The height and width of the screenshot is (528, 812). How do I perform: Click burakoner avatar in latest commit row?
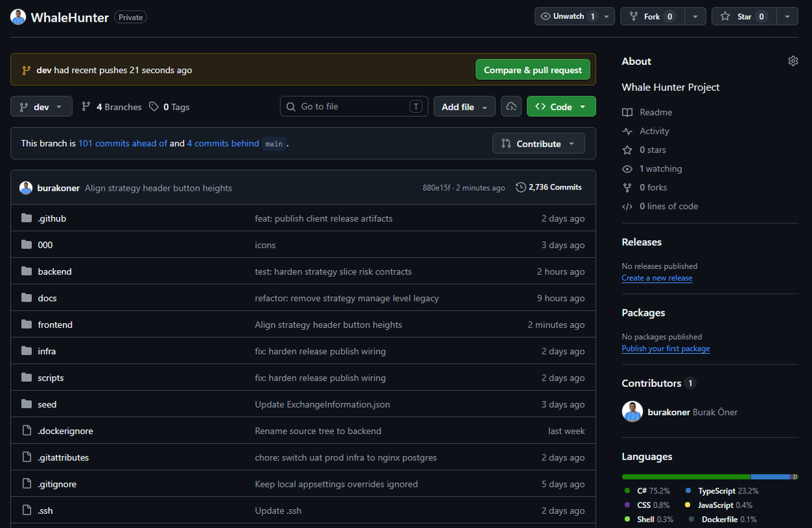tap(26, 188)
